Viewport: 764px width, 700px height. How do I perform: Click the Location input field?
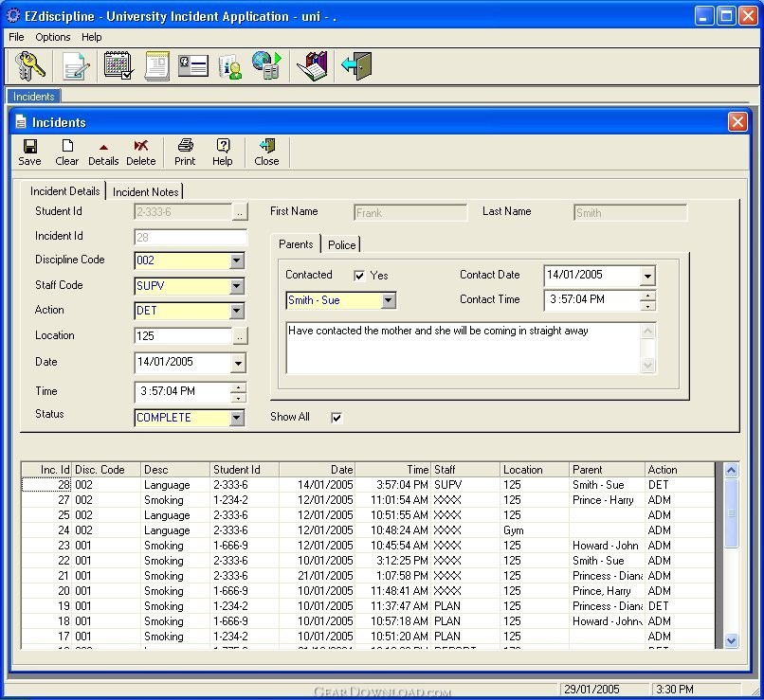(x=183, y=336)
